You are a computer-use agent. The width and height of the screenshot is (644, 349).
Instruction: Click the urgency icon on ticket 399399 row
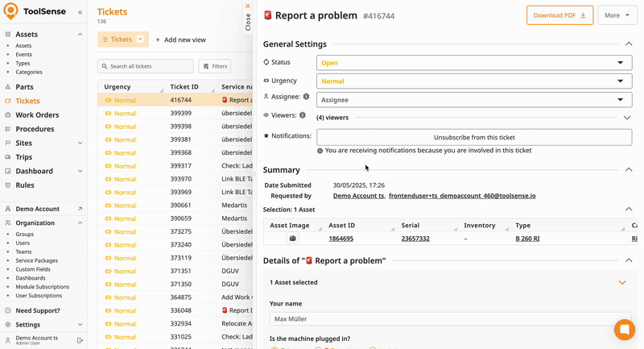click(108, 114)
